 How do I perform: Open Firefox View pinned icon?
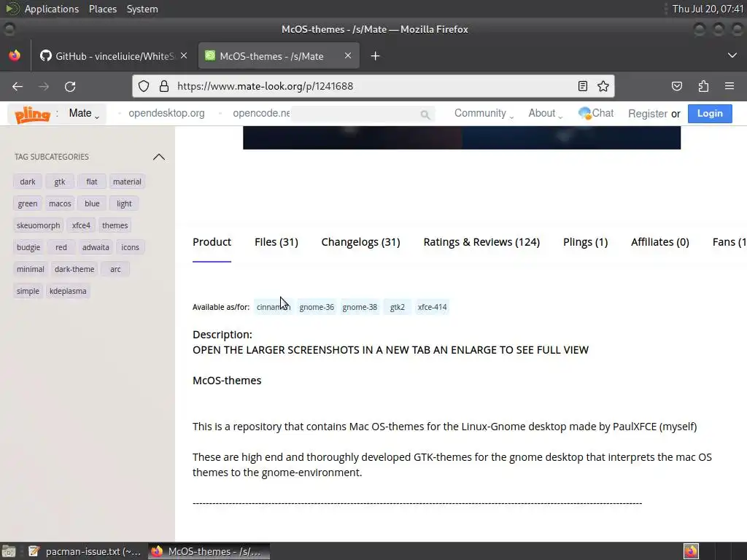coord(15,55)
